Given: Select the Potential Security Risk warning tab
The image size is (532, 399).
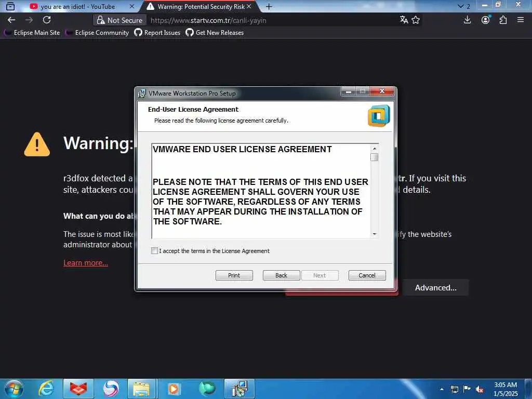Looking at the screenshot, I should tap(201, 6).
